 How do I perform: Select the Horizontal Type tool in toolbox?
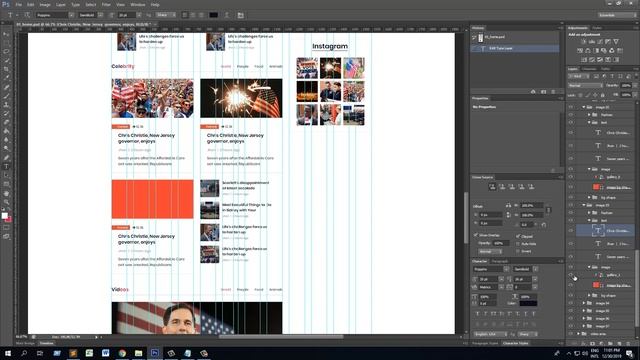6,167
